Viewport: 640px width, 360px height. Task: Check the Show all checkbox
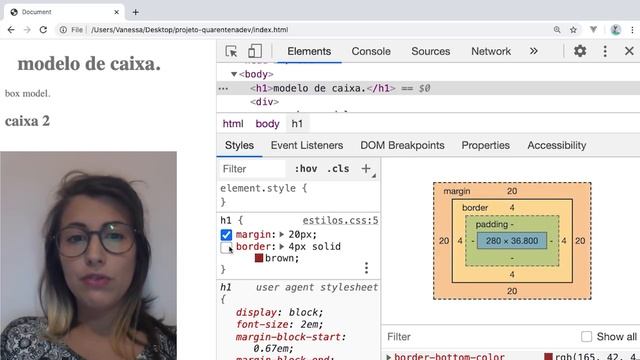587,337
